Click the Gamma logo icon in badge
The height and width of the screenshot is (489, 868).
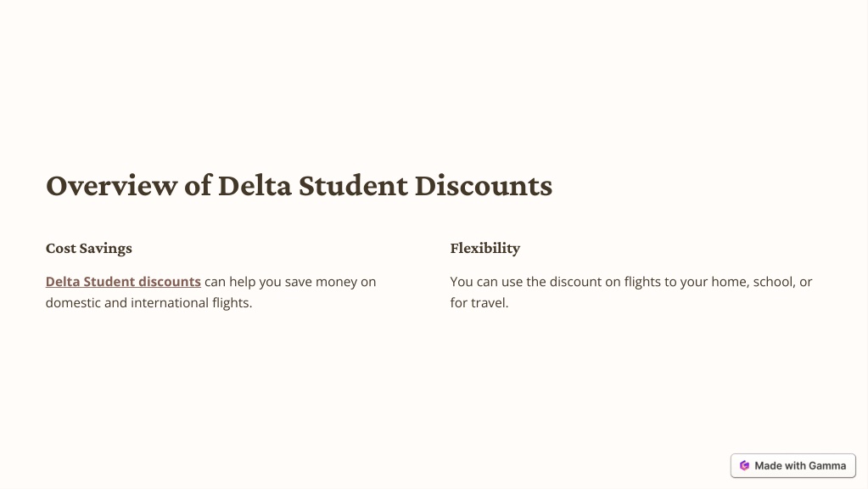(745, 466)
